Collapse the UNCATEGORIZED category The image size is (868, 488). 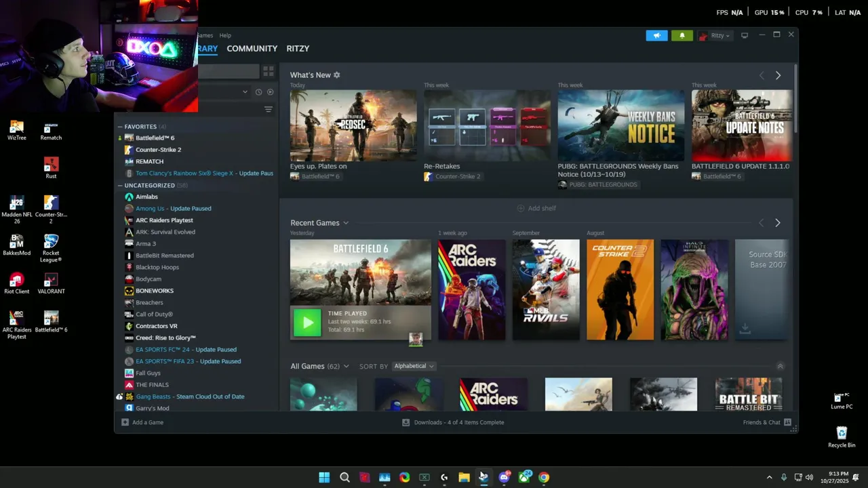click(120, 186)
